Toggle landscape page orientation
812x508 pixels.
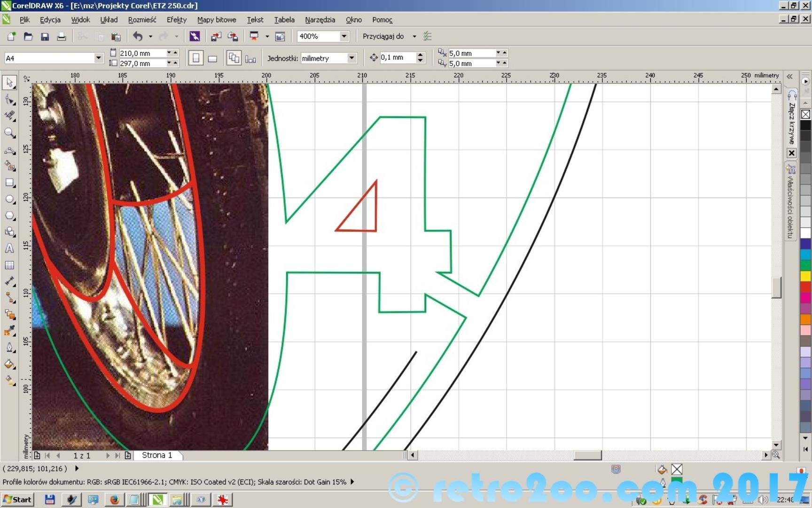(212, 58)
